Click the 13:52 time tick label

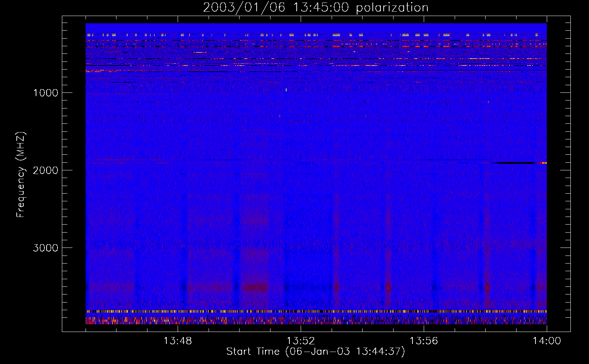pyautogui.click(x=301, y=341)
